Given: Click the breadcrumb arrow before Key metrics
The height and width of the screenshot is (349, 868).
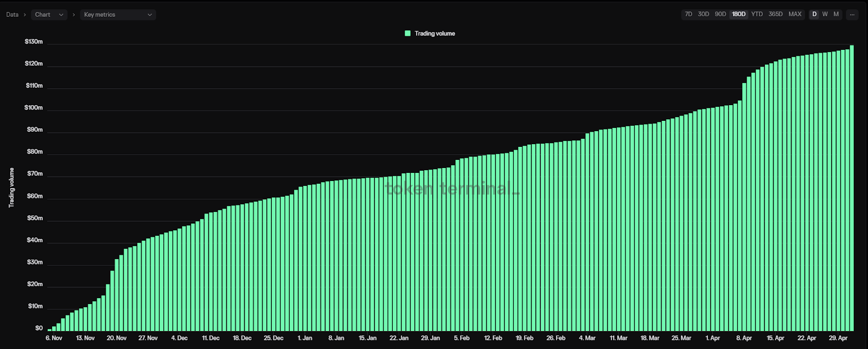Looking at the screenshot, I should pyautogui.click(x=74, y=15).
